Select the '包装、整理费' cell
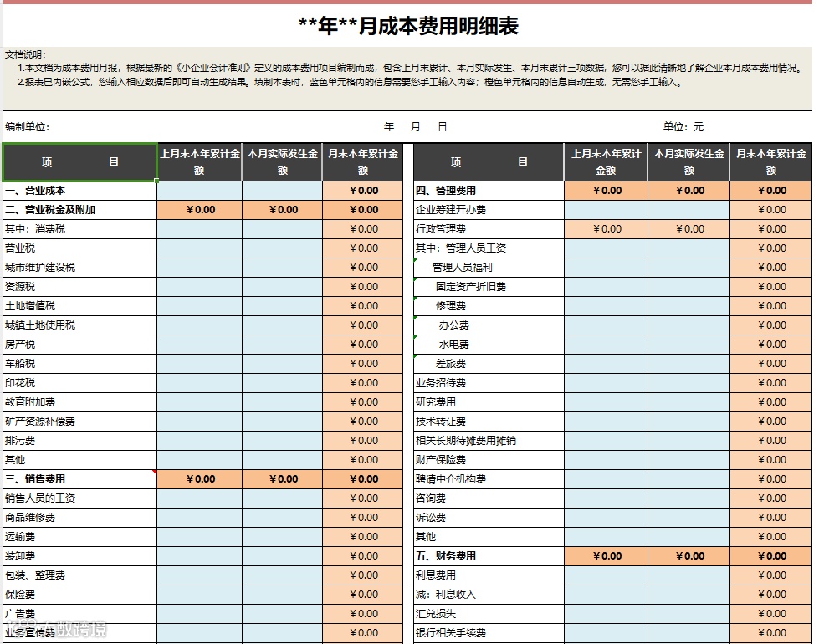 (79, 575)
